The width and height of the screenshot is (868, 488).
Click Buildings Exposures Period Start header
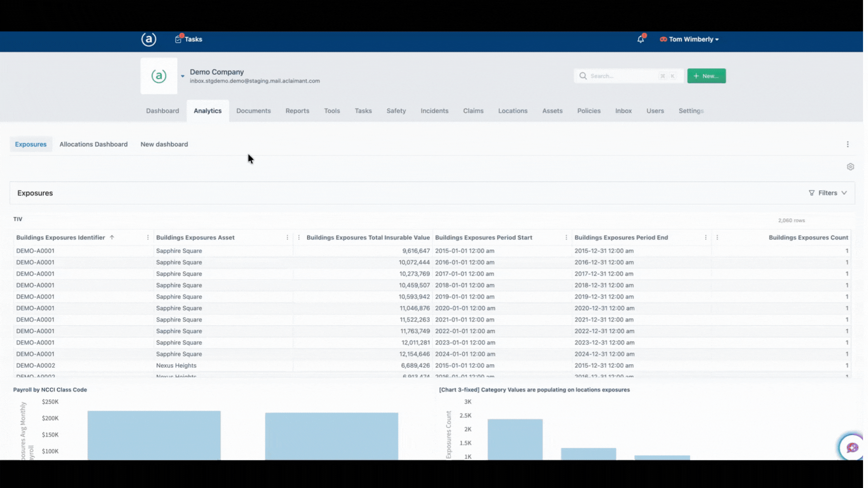483,238
